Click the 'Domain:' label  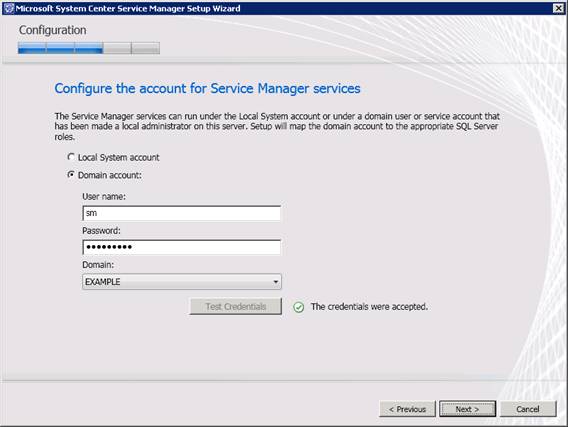click(x=98, y=264)
